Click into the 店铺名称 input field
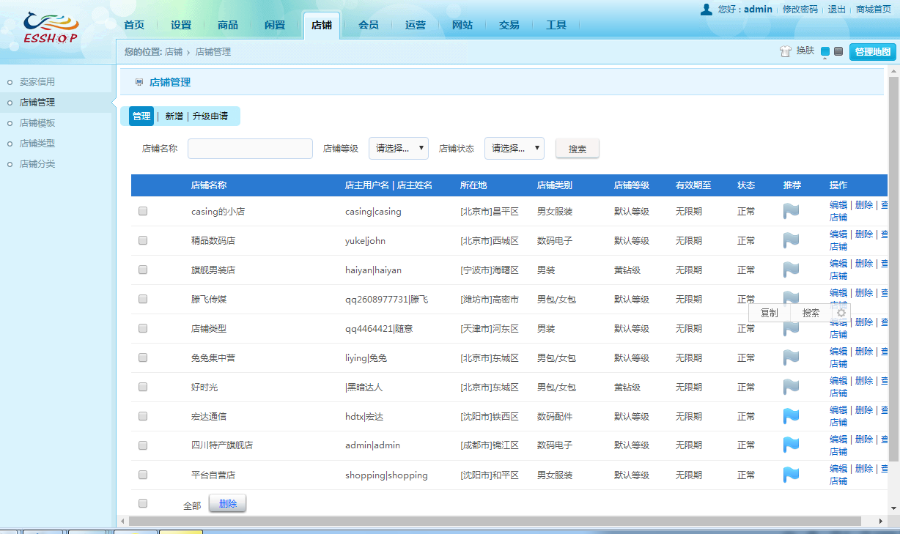 [x=250, y=148]
